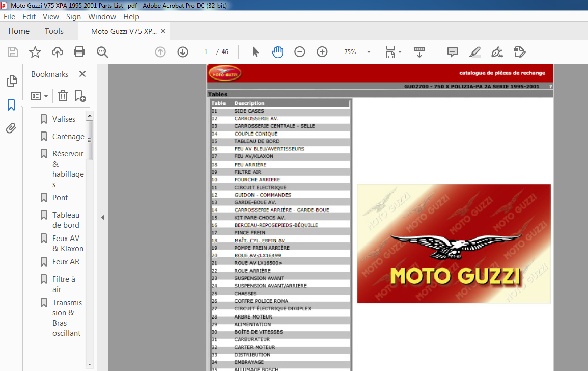Screen dimensions: 588x371
Task: Click the upload to cloud icon
Action: click(58, 52)
